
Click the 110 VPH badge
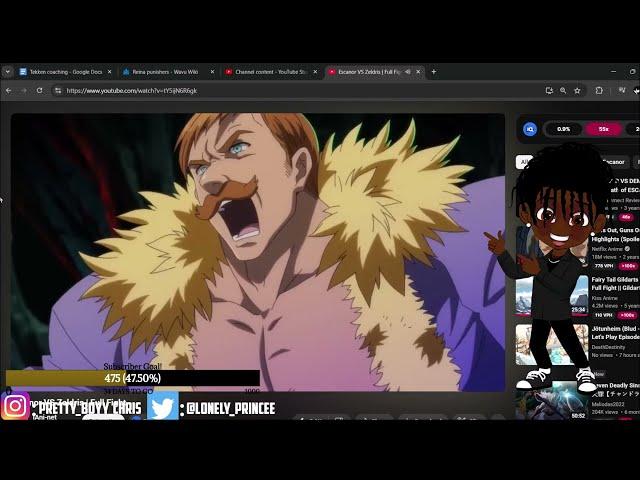coord(604,315)
